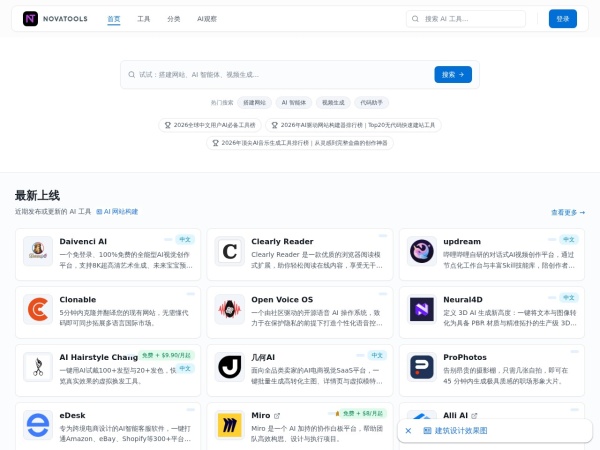This screenshot has width=600, height=450.
Task: Click the AI 网站构建 link
Action: coord(117,212)
